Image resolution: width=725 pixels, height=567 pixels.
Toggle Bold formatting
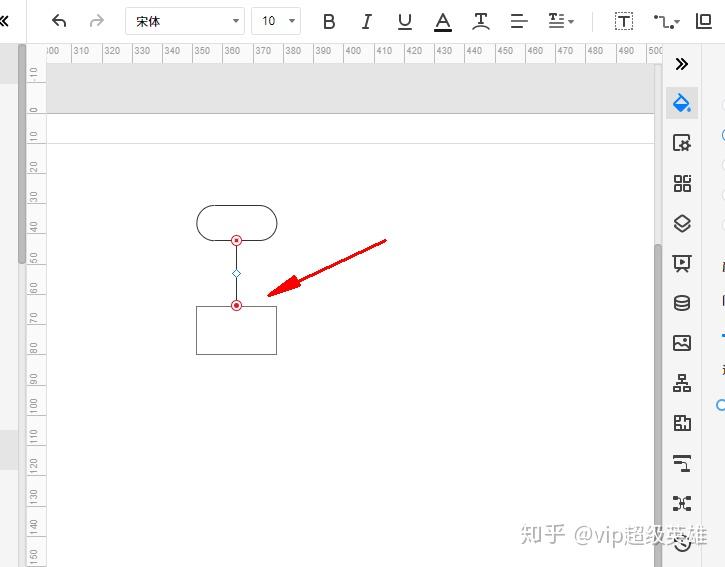tap(329, 21)
